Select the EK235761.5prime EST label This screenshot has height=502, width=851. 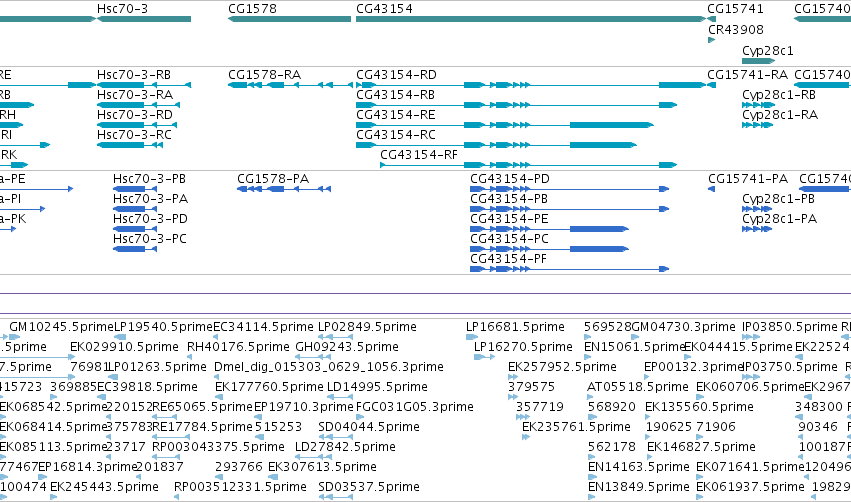point(576,427)
